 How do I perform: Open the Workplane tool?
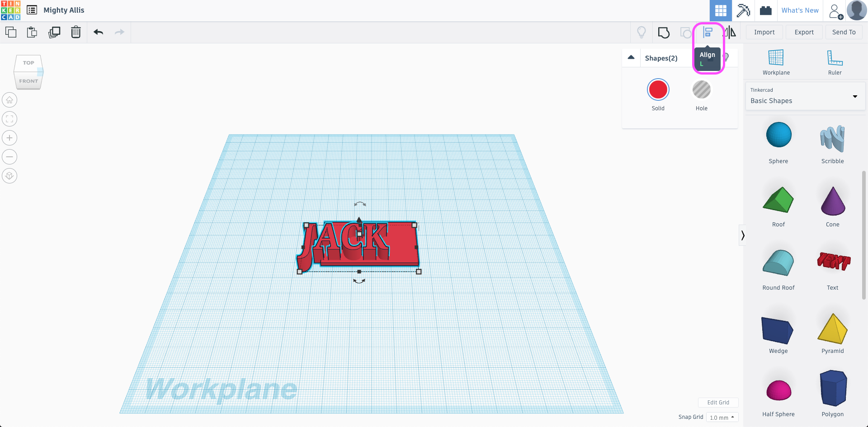point(776,62)
